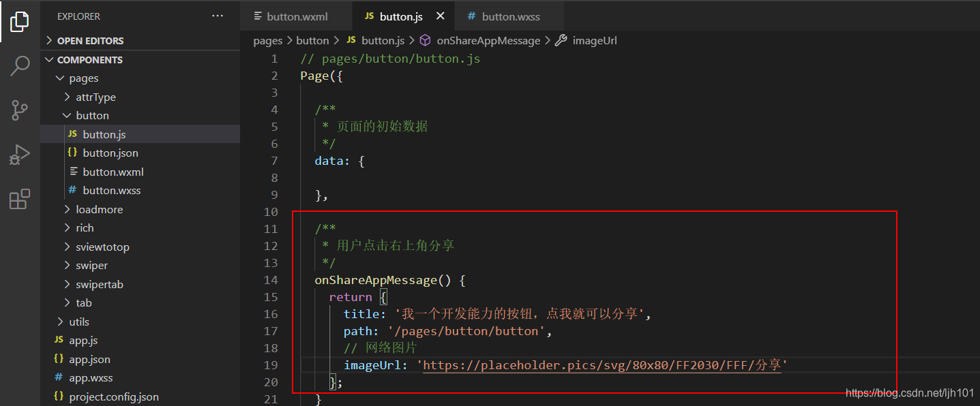980x406 pixels.
Task: Open the Extensions view icon
Action: coord(20,199)
